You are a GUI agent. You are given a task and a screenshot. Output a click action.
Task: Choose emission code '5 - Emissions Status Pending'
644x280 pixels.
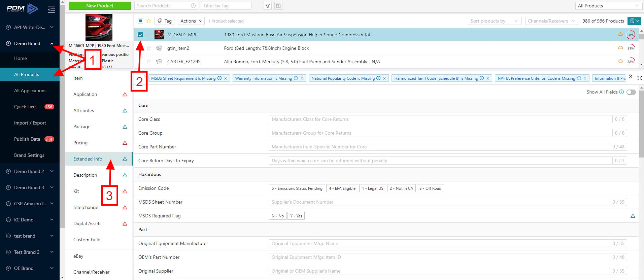297,188
